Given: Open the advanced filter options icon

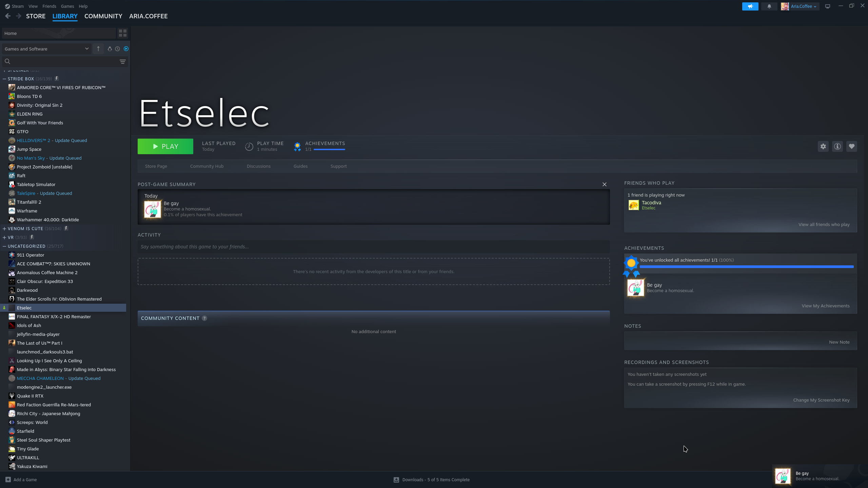Looking at the screenshot, I should [123, 62].
